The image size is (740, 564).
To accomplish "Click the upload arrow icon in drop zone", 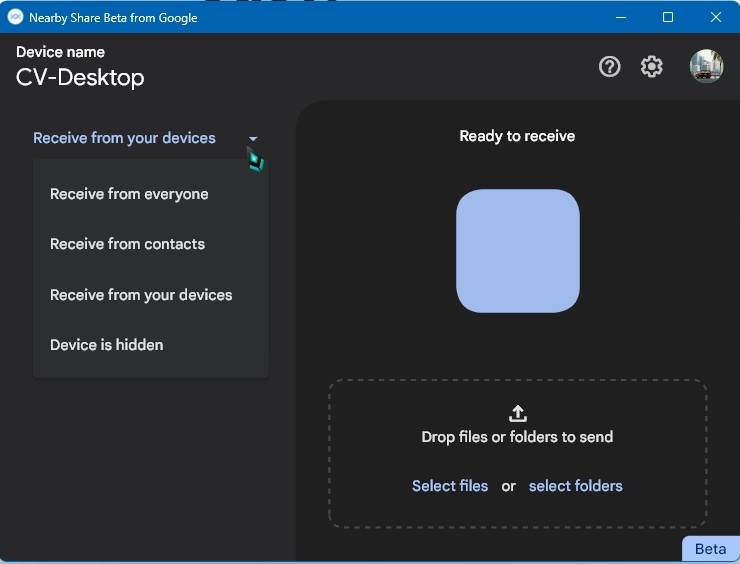I will (518, 413).
